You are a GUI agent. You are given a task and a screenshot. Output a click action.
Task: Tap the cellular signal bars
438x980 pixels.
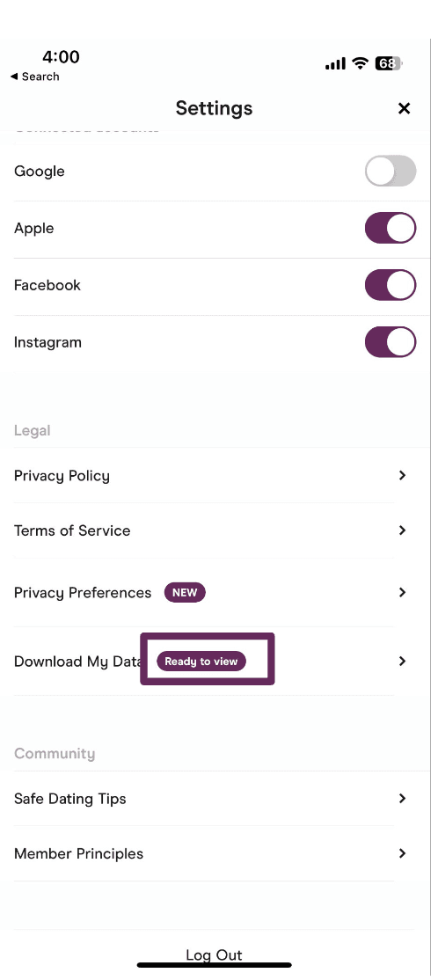pyautogui.click(x=335, y=63)
